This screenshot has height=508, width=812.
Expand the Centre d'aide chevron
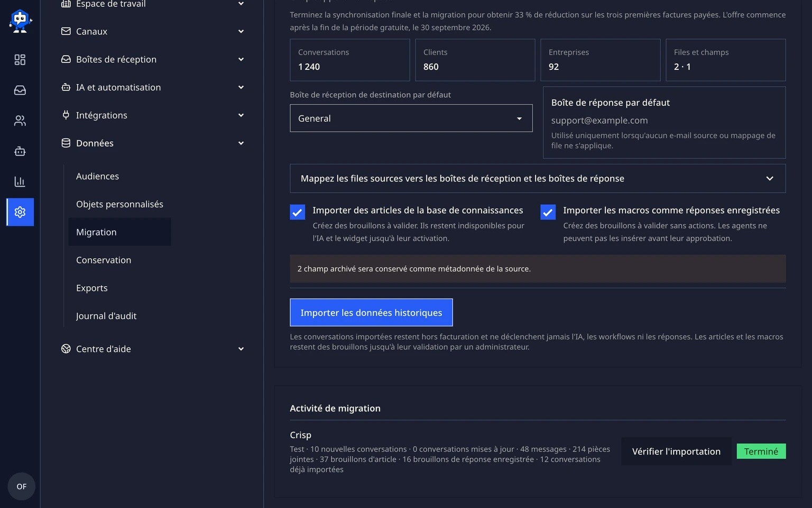point(241,349)
